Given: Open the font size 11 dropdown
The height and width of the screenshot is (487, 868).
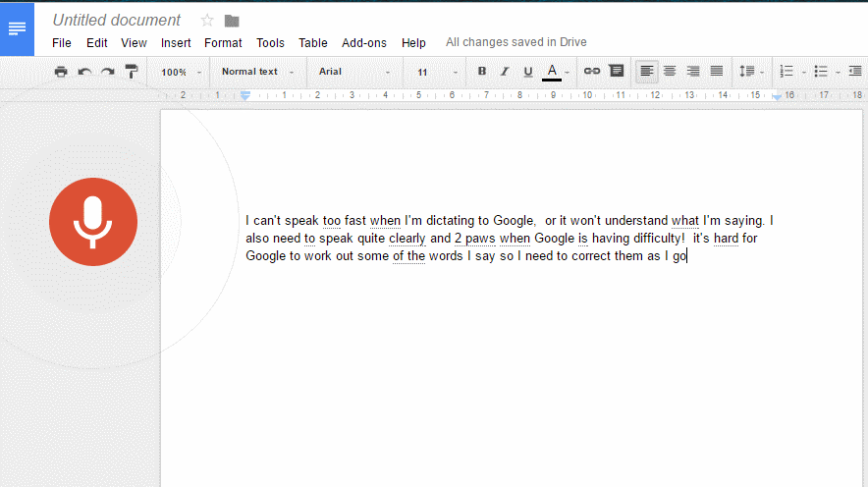Looking at the screenshot, I should [437, 72].
